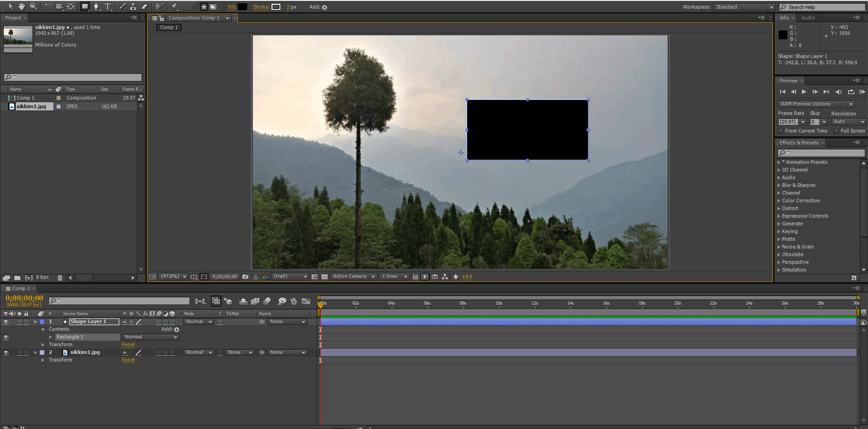Click the current time display in the timeline
Viewport: 868px width, 429px height.
24,298
